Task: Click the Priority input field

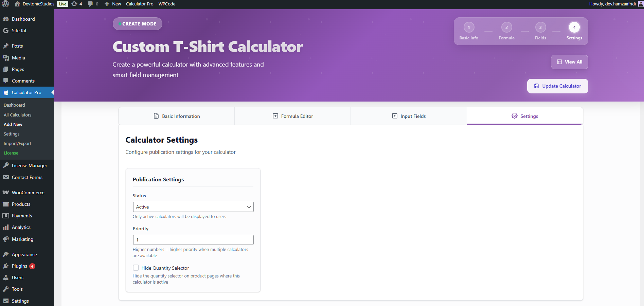Action: (x=193, y=240)
